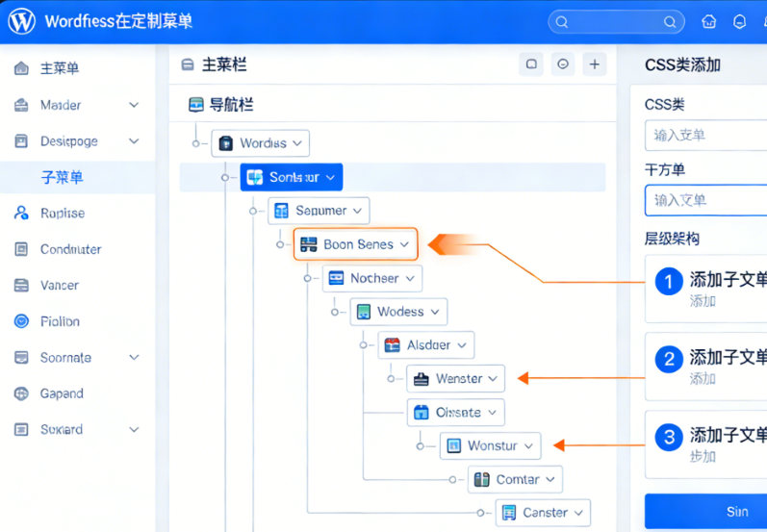The image size is (767, 532).
Task: Click the Boon Senes node icon
Action: [308, 244]
